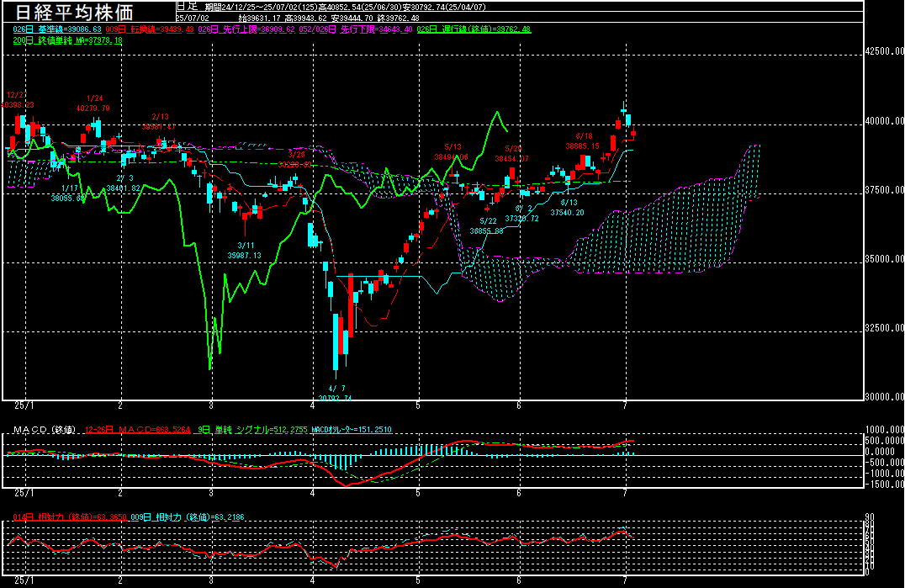Image resolution: width=905 pixels, height=588 pixels.
Task: Click the 25/07/02 date in header
Action: coord(193,18)
